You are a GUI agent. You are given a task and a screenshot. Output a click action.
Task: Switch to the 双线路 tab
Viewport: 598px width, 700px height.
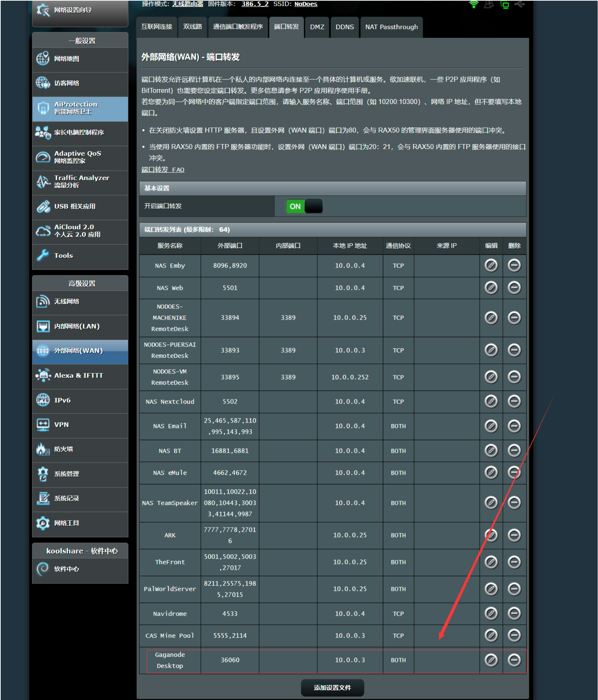[193, 27]
